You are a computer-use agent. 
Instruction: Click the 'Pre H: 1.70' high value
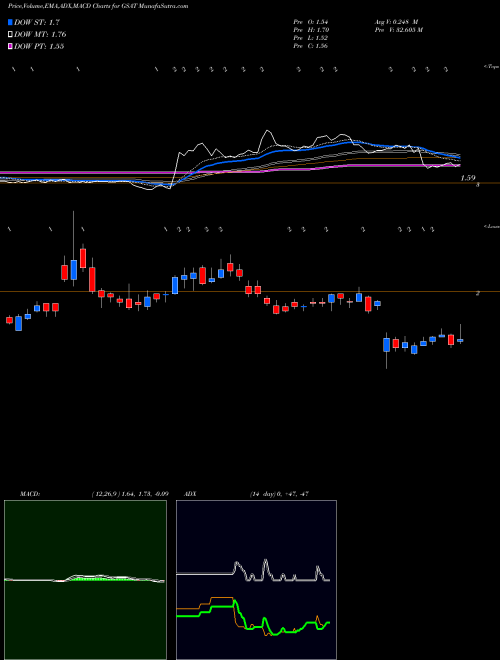pyautogui.click(x=311, y=30)
